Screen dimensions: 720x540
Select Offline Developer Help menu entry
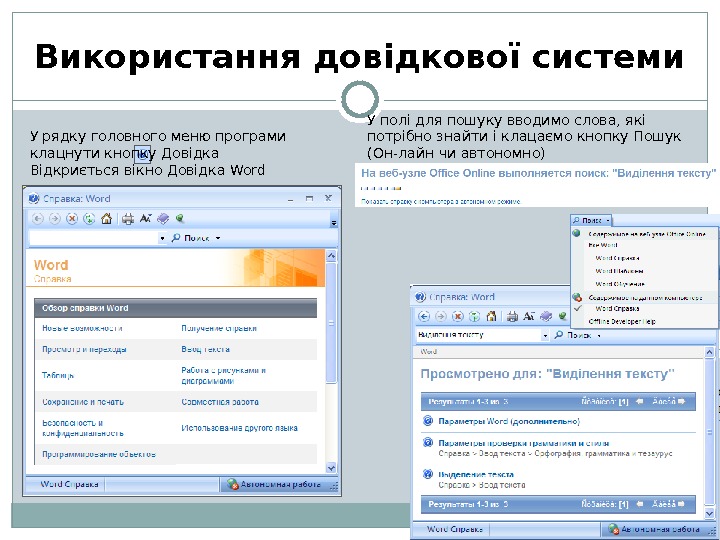coord(622,321)
